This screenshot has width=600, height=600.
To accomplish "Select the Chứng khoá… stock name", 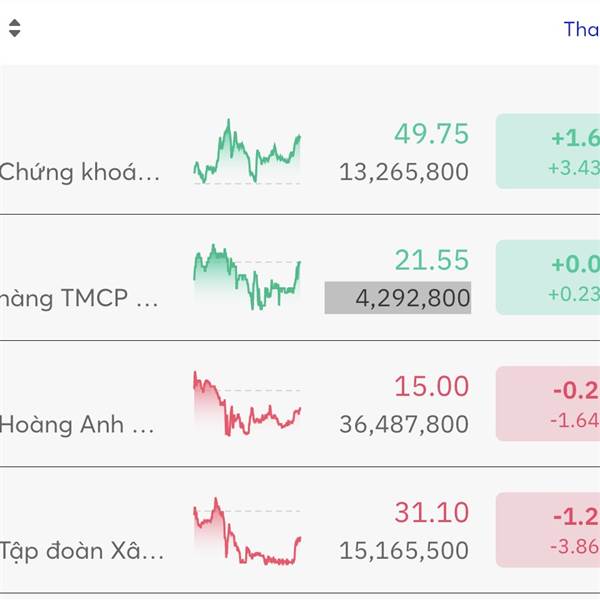I will (79, 172).
